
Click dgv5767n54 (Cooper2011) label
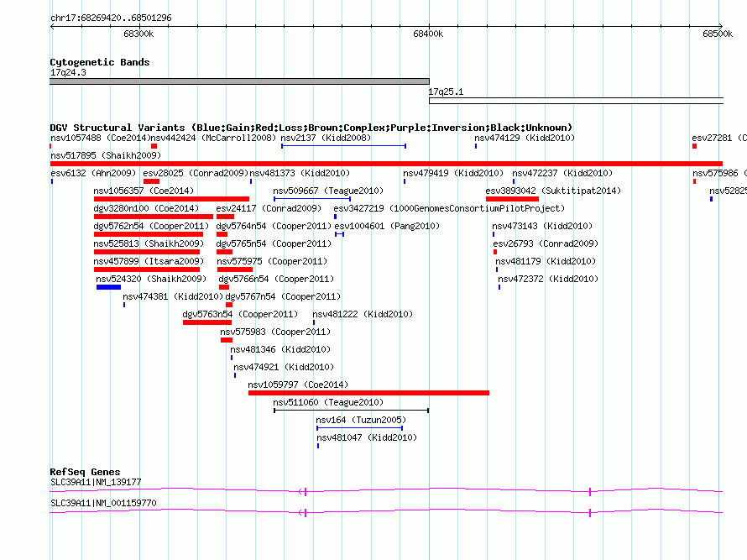tap(283, 296)
